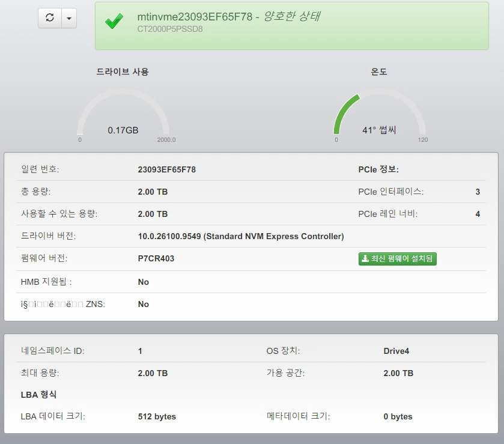Select PCIe 레인 너비 value 4
This screenshot has height=444, width=504.
click(x=478, y=214)
